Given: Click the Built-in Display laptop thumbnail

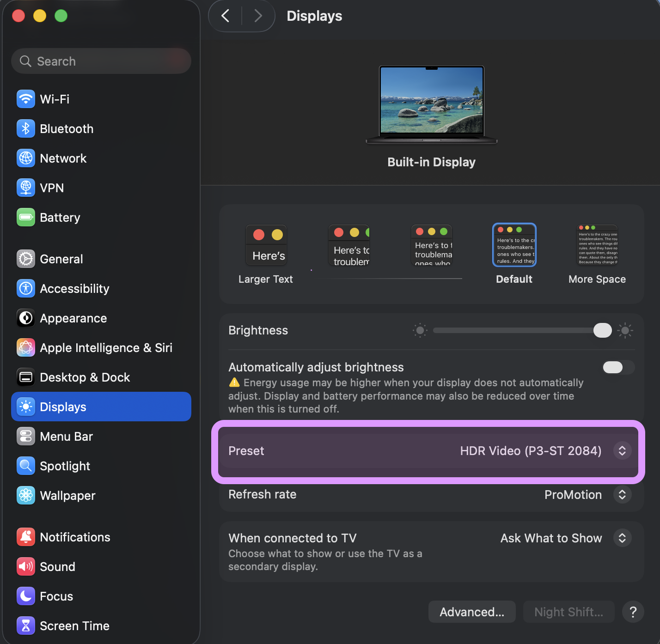Looking at the screenshot, I should [432, 105].
